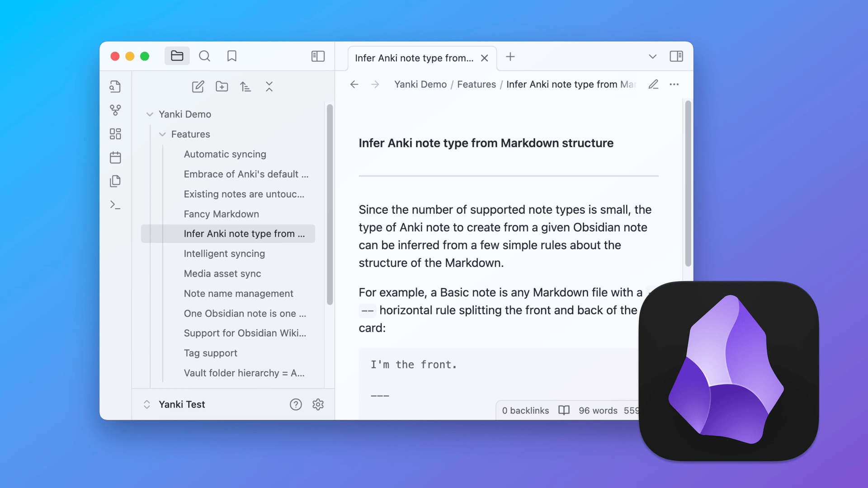The height and width of the screenshot is (488, 868).
Task: Collapse all folders in file explorer
Action: point(269,86)
